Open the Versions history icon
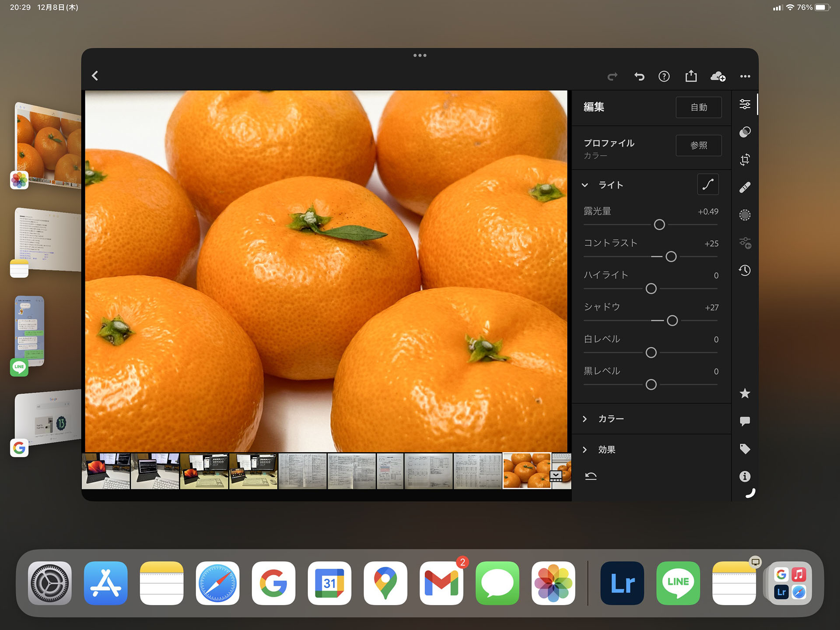Image resolution: width=840 pixels, height=630 pixels. click(745, 271)
